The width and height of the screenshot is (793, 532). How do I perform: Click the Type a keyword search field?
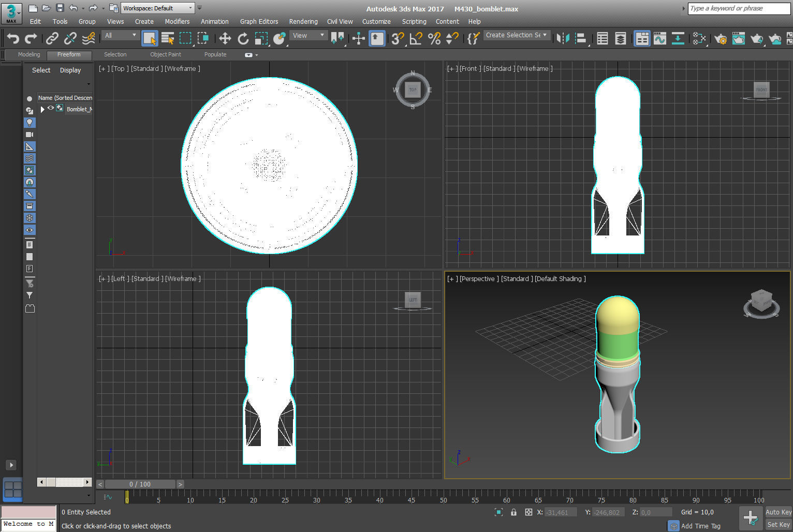[739, 8]
